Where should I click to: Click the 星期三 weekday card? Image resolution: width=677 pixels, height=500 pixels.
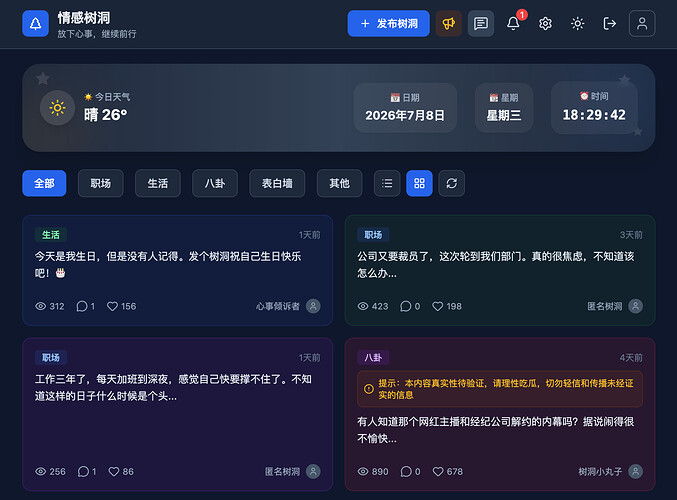click(x=504, y=108)
